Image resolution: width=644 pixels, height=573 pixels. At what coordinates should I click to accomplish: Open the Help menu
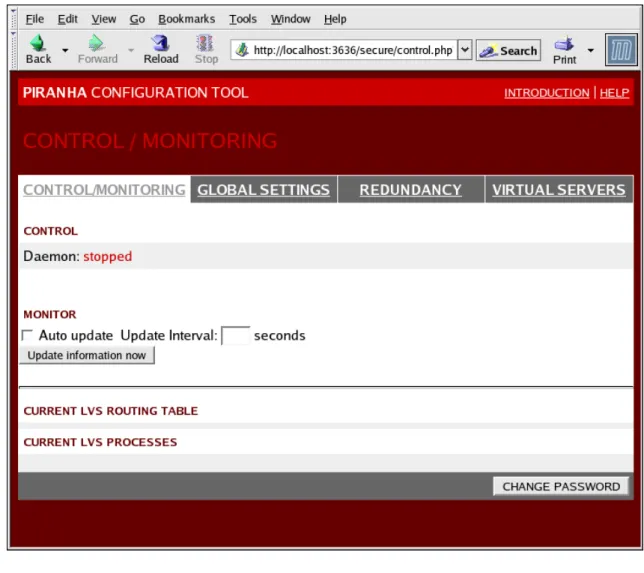pos(335,19)
